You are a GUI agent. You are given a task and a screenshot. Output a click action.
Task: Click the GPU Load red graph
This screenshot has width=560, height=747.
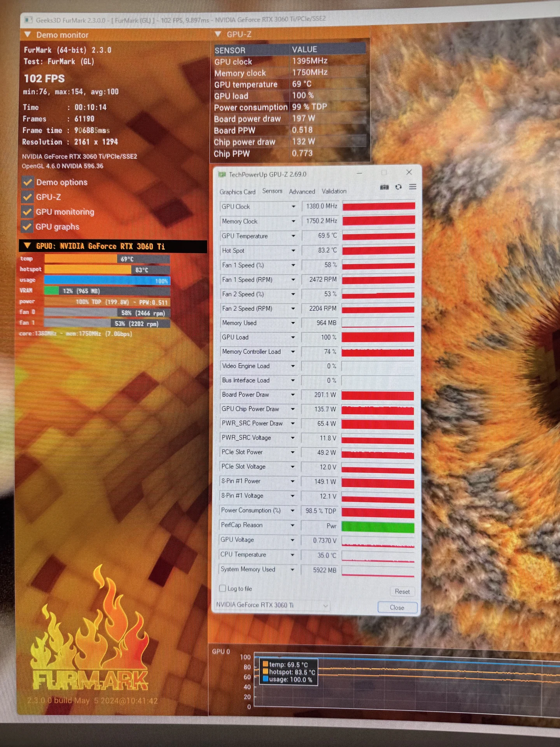[x=378, y=337]
